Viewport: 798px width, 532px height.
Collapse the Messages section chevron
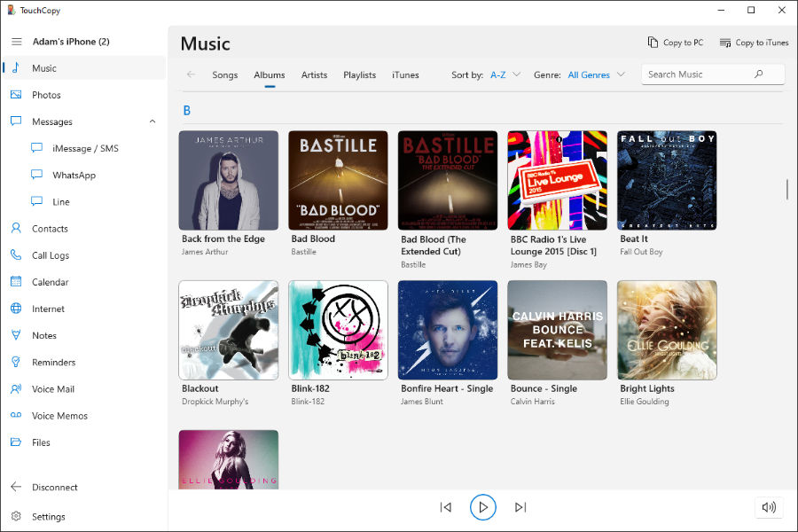(152, 121)
